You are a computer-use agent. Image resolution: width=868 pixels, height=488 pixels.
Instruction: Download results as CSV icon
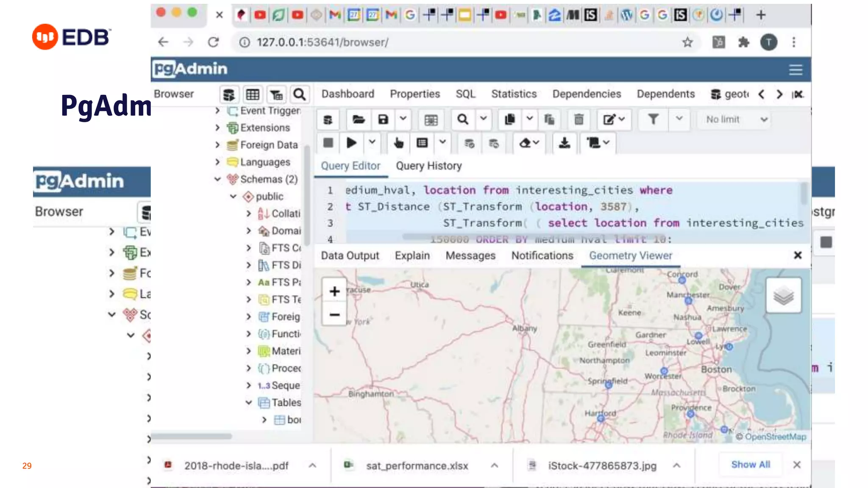[x=565, y=143]
